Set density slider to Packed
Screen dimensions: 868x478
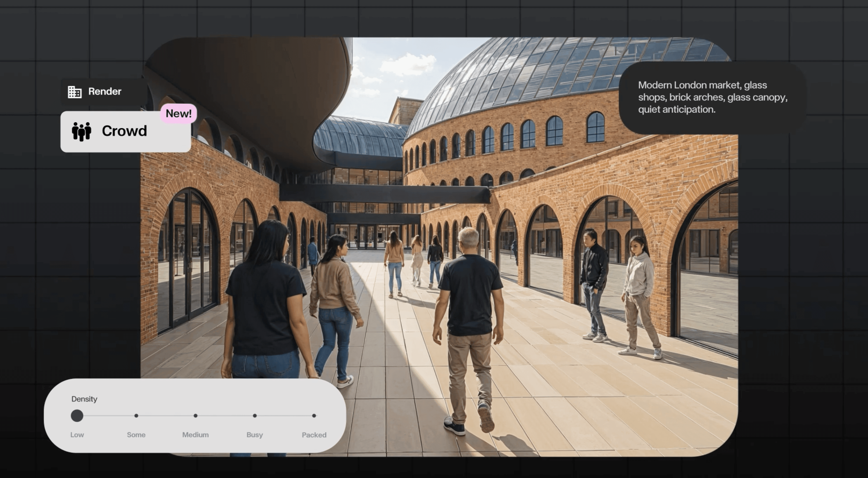(314, 416)
